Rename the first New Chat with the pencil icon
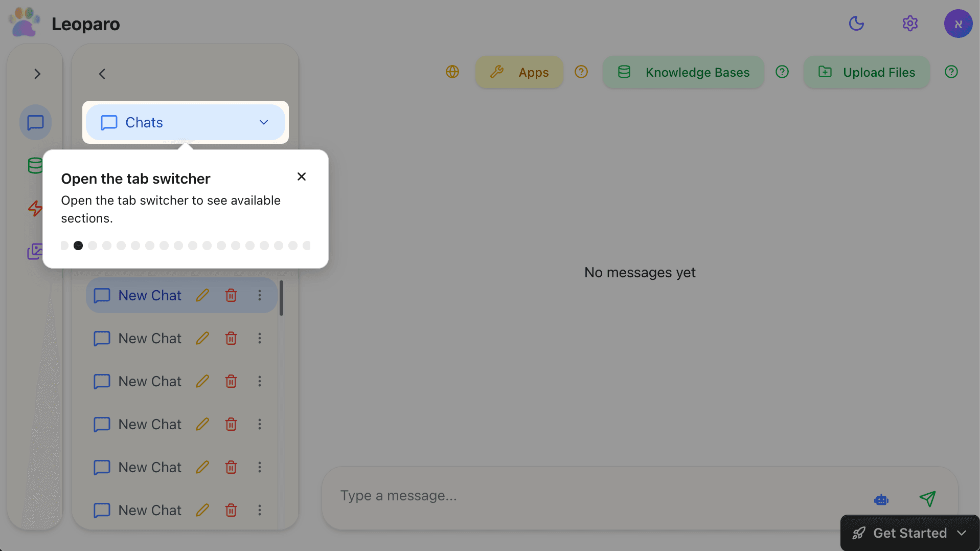The height and width of the screenshot is (551, 980). coord(202,295)
